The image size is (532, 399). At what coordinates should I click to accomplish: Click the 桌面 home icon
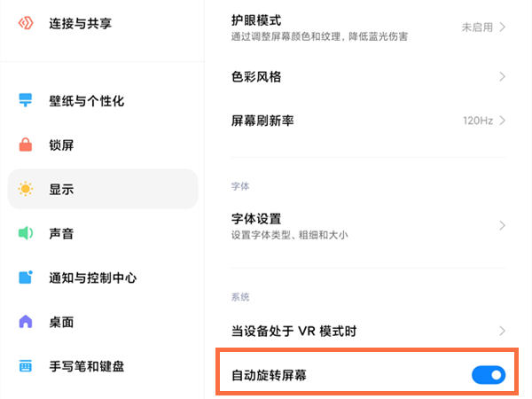pyautogui.click(x=27, y=321)
